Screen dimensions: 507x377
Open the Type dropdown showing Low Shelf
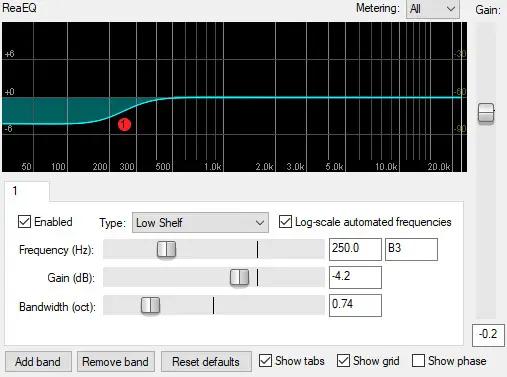[x=200, y=222]
